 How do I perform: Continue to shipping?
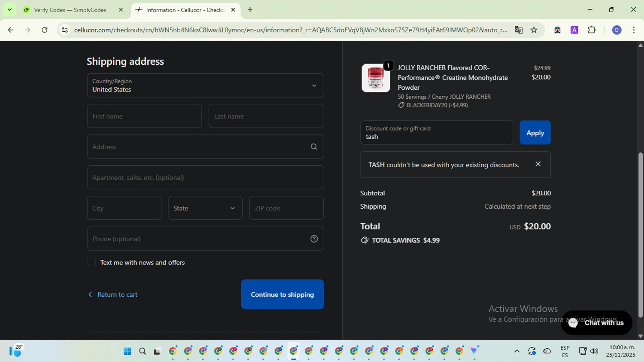(x=283, y=294)
